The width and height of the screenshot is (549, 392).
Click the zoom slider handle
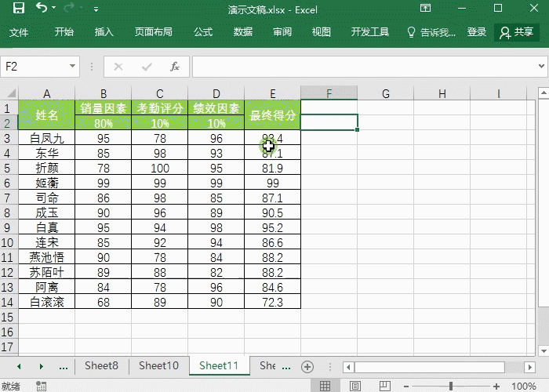click(451, 386)
